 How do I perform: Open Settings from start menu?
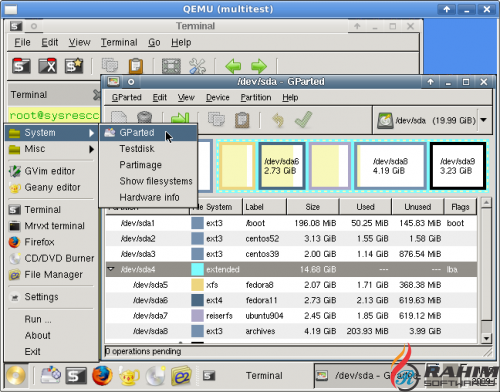52,297
